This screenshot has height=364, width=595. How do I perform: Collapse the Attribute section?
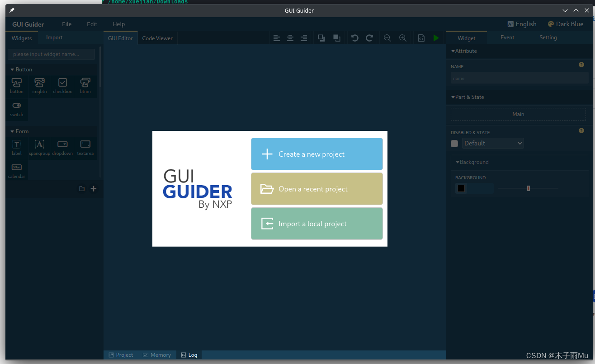pos(464,51)
